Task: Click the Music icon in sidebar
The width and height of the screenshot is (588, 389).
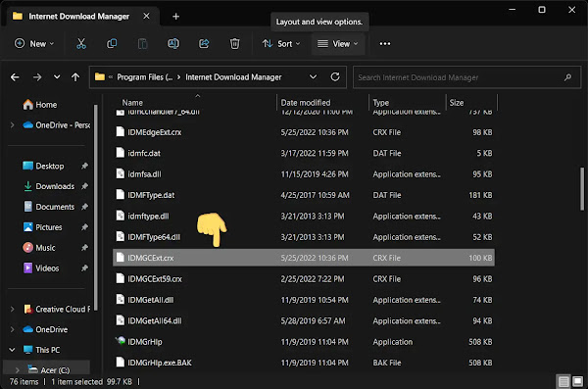Action: point(27,248)
